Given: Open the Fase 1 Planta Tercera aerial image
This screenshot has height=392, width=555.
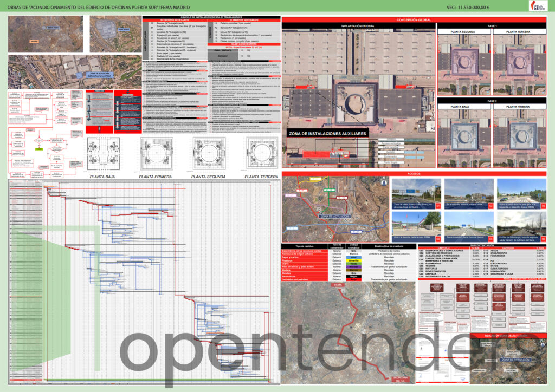Looking at the screenshot, I should (520, 64).
